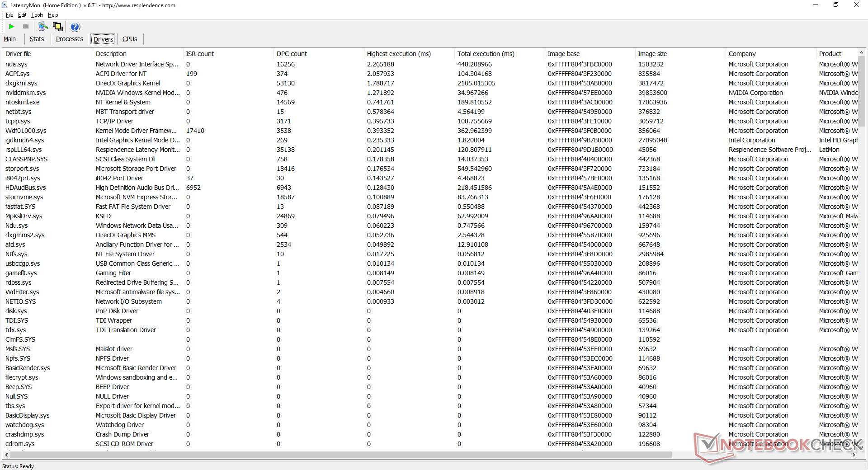Select the rspLLL64.sys driver row

pyautogui.click(x=430, y=150)
